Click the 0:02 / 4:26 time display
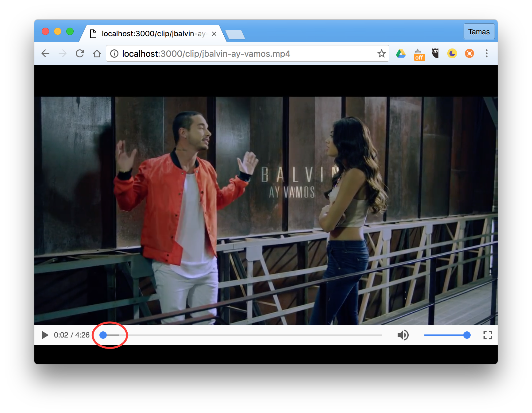 click(72, 335)
